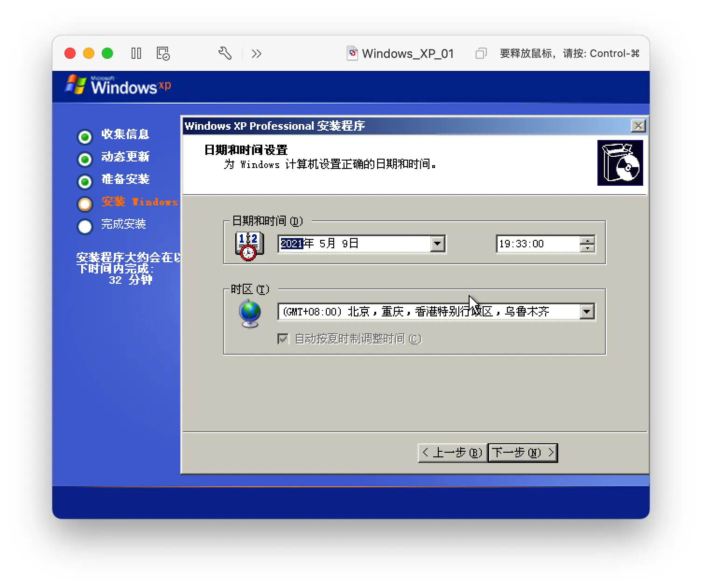
Task: Select the 准备安装 step indicator
Action: (x=85, y=182)
